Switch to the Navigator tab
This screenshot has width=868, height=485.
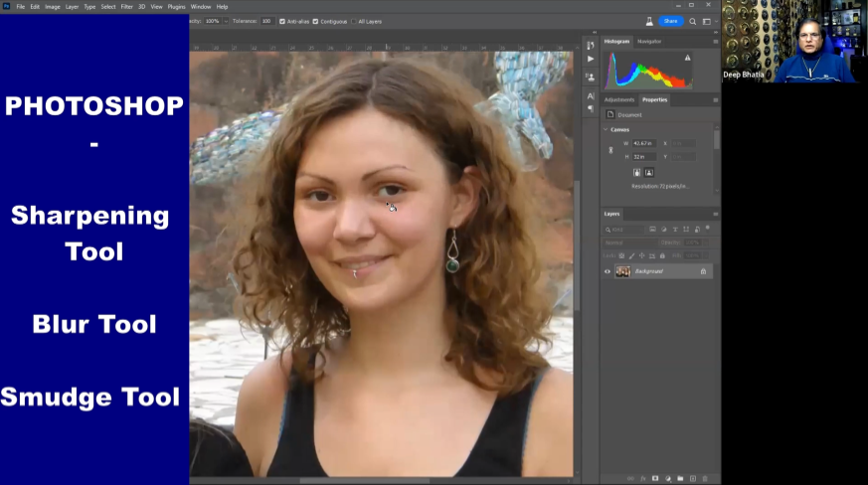click(649, 42)
